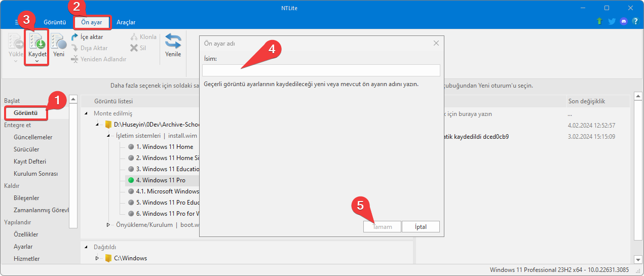Open the Araçlar ribbon tab
Viewport: 644px width, 276px height.
coord(126,22)
